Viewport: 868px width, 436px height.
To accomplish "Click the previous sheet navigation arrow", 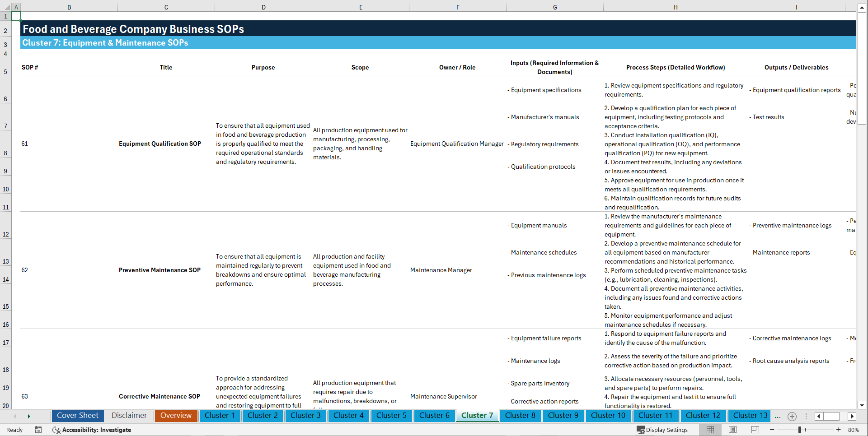I will [x=14, y=416].
